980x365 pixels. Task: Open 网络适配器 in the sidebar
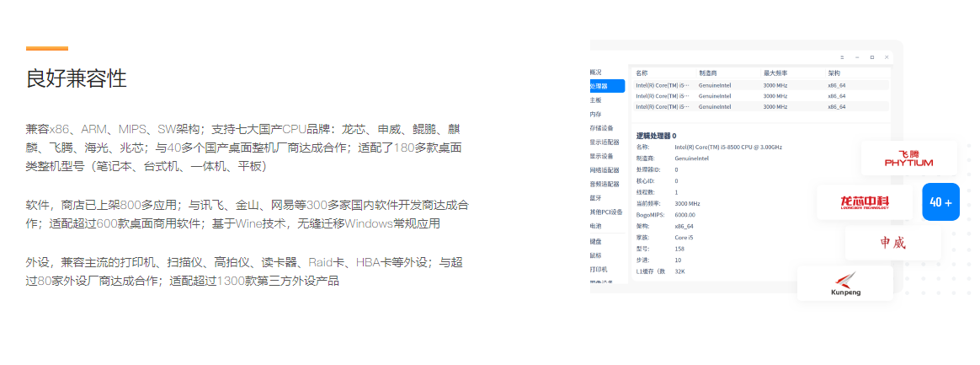tap(604, 170)
